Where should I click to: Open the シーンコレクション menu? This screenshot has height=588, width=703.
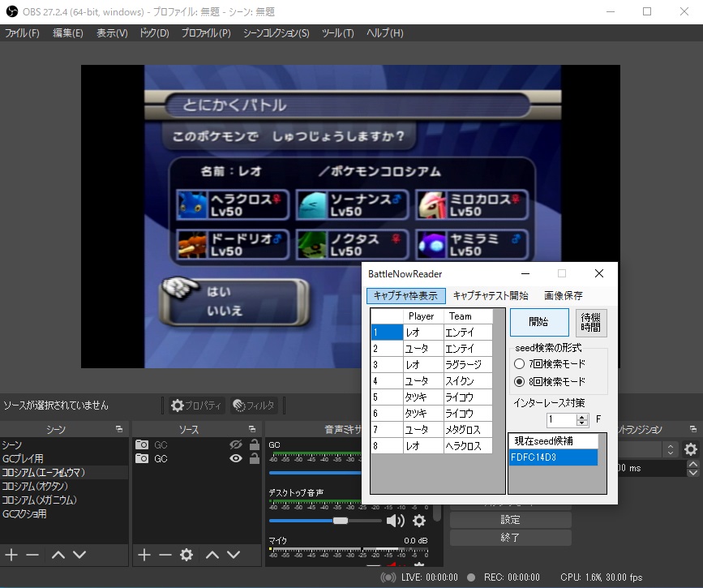click(x=276, y=33)
